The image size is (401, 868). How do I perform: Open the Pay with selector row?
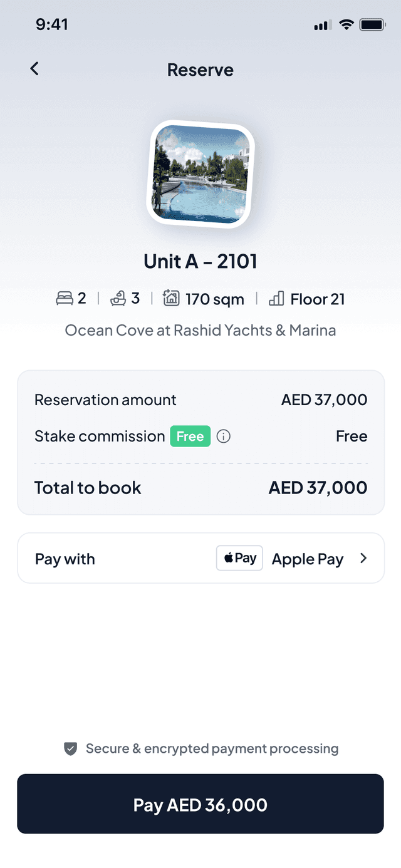[200, 558]
